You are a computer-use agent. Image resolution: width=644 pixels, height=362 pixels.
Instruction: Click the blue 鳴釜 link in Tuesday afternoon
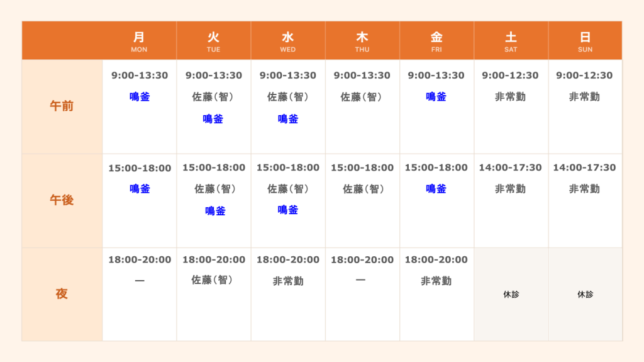[215, 211]
